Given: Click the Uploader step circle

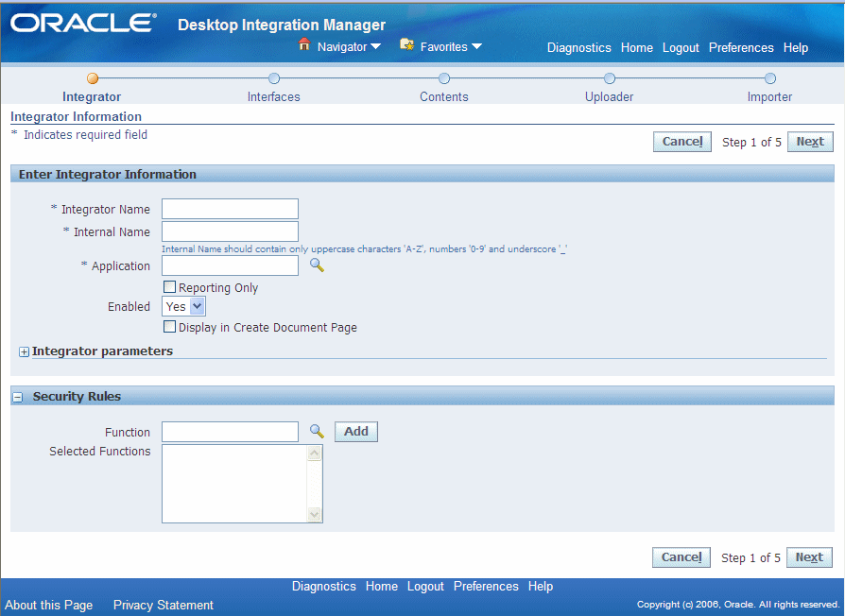Looking at the screenshot, I should click(x=610, y=78).
